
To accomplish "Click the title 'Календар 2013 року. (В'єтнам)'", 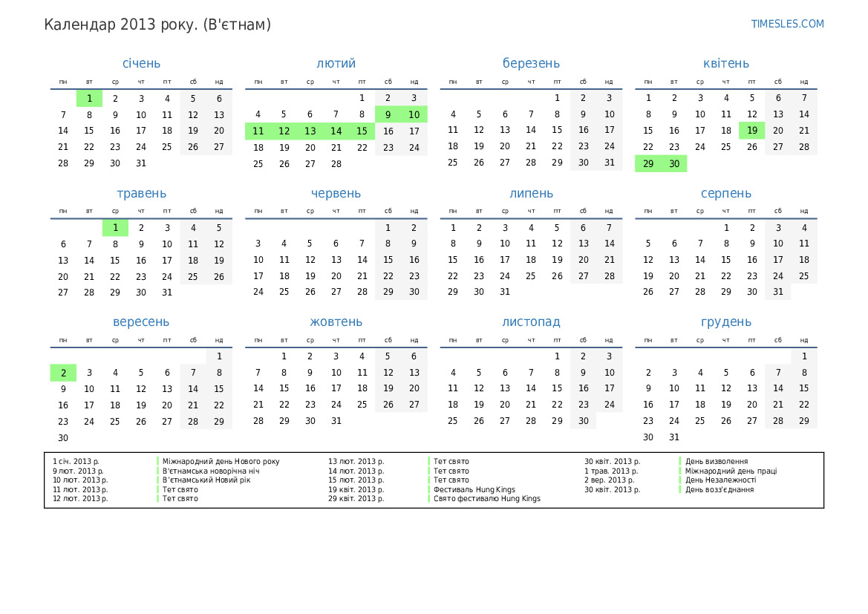I will (157, 25).
